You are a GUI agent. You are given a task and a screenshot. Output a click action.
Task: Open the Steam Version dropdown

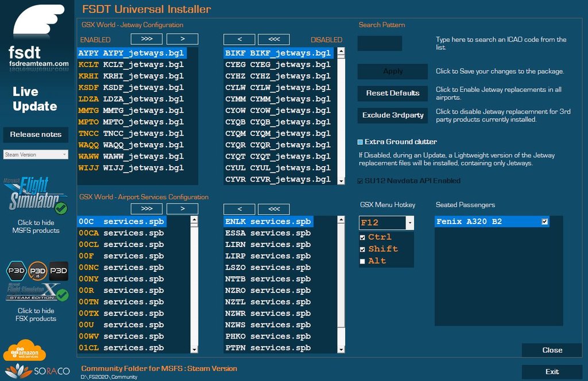coord(36,154)
